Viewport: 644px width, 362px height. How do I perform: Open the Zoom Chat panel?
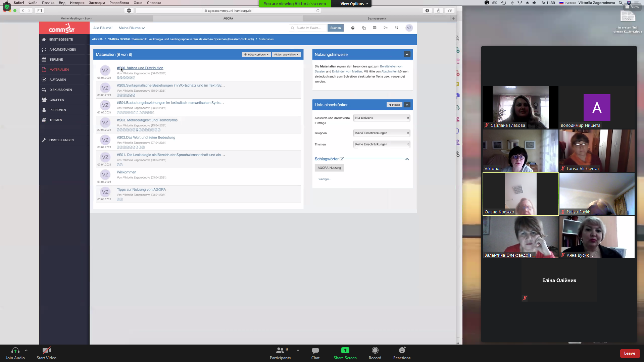coord(315,353)
